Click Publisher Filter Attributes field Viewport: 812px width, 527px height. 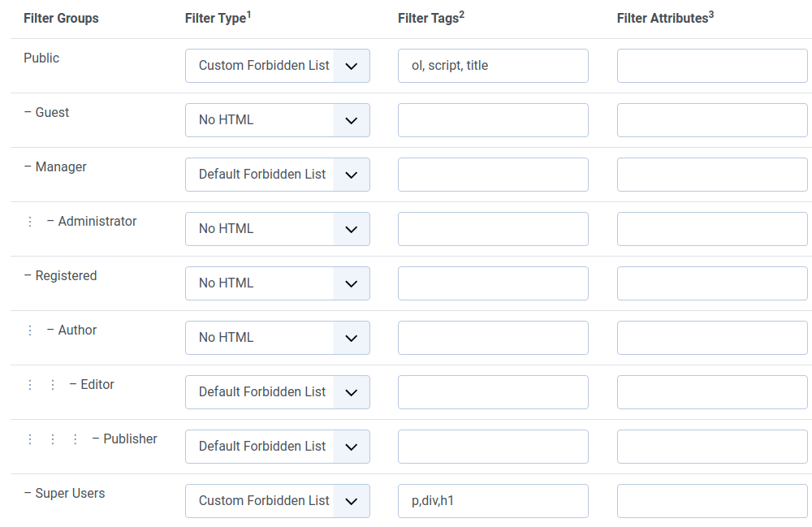[712, 447]
